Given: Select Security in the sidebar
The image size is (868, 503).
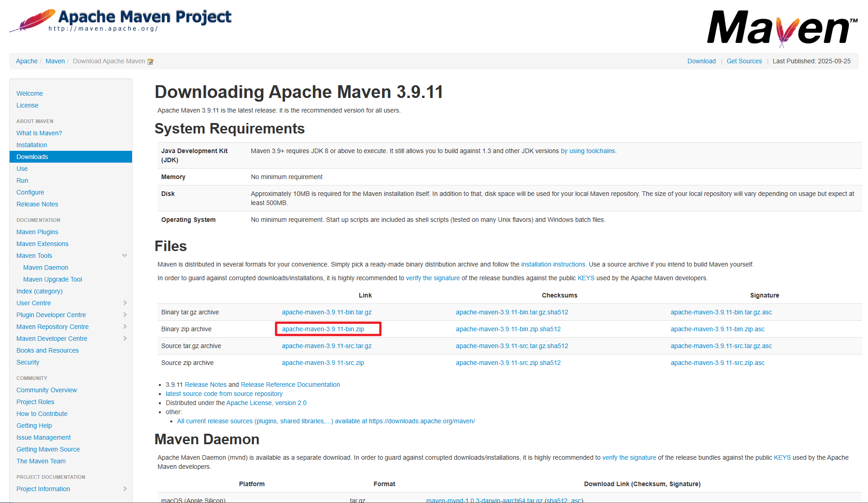Looking at the screenshot, I should click(x=28, y=362).
